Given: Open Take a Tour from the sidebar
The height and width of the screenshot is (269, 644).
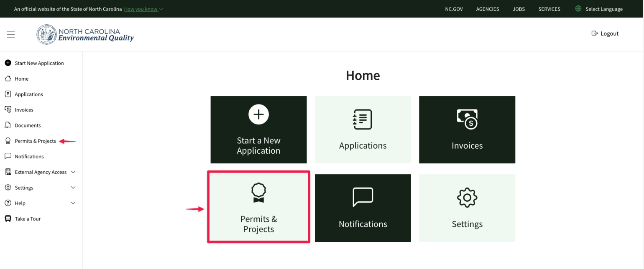Looking at the screenshot, I should 8,218.
